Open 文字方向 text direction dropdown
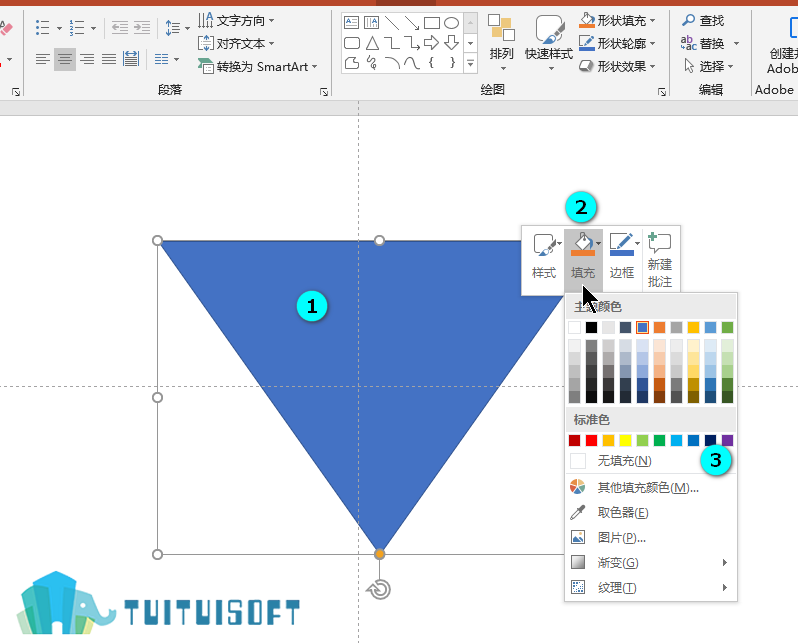The width and height of the screenshot is (798, 643). click(236, 21)
